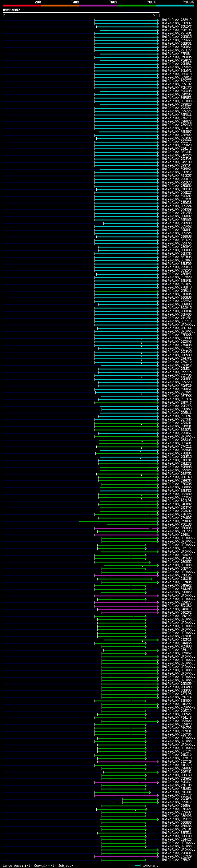Screen dimensions: 197x868
Task: Click the hit label UniRef100_B5X1F7
Action: pyautogui.click(x=176, y=795)
